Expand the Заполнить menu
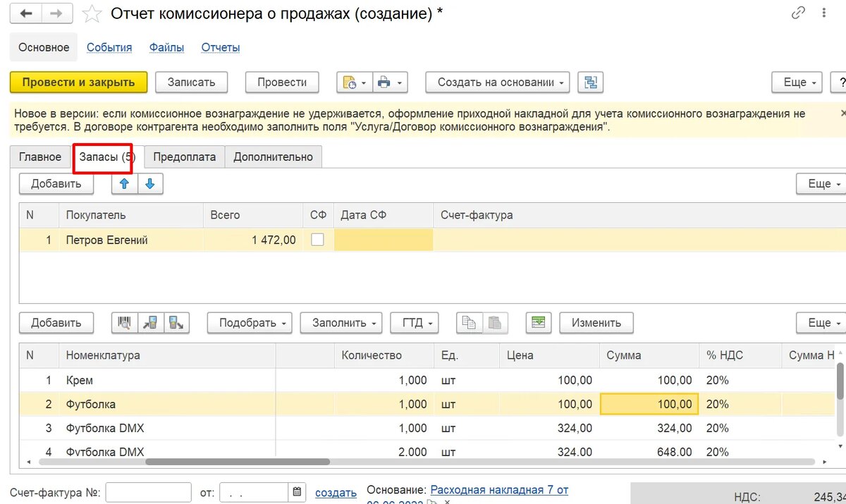The image size is (846, 504). [341, 322]
